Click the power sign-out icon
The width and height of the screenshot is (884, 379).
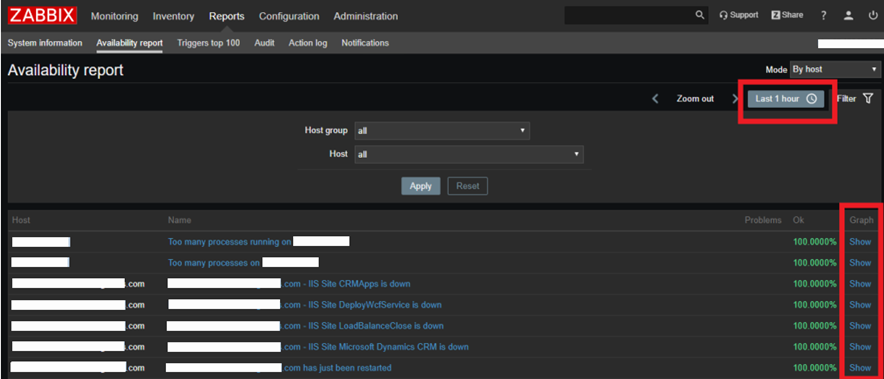873,16
